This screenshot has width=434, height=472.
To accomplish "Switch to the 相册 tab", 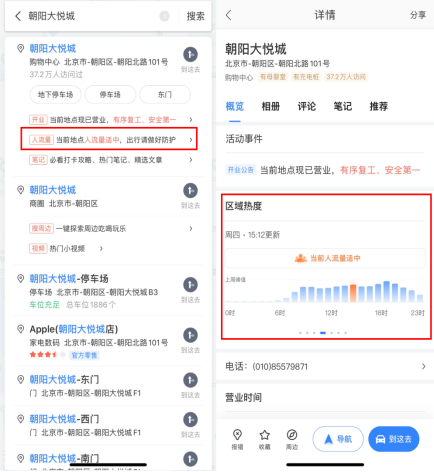I will click(x=271, y=106).
